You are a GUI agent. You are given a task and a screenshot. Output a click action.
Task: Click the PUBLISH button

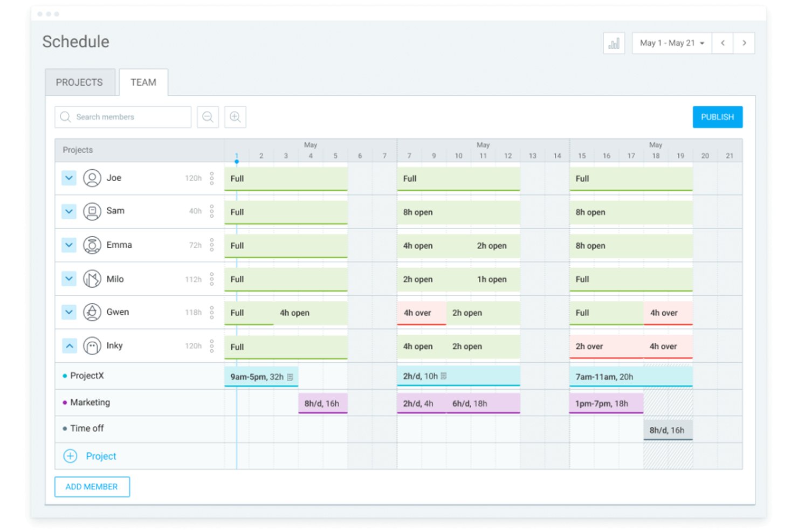tap(717, 117)
